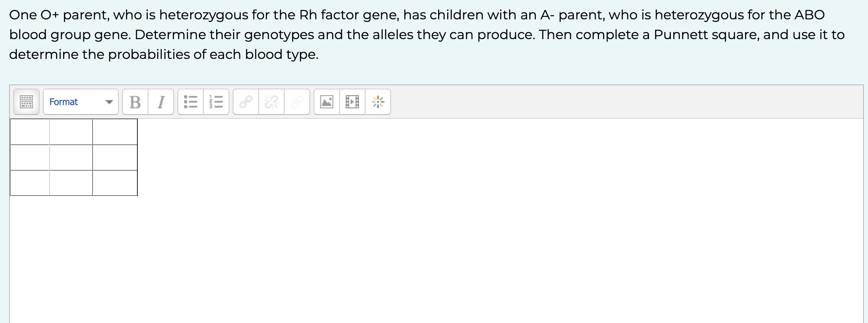Screen dimensions: 868x323
Task: Click the colorful spinner icon
Action: click(x=378, y=102)
